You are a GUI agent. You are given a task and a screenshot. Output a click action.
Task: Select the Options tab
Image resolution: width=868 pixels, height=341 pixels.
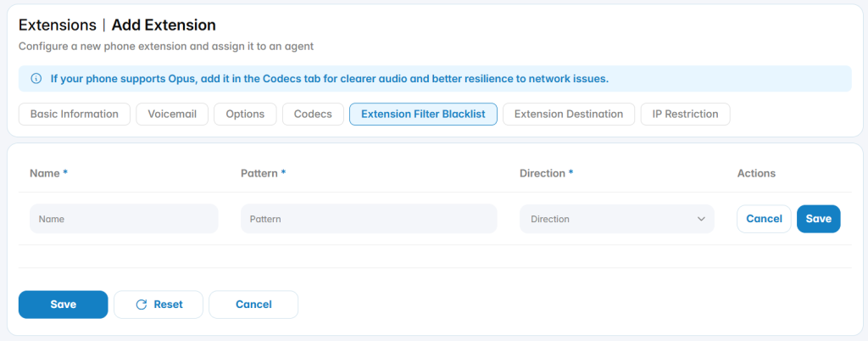[245, 114]
